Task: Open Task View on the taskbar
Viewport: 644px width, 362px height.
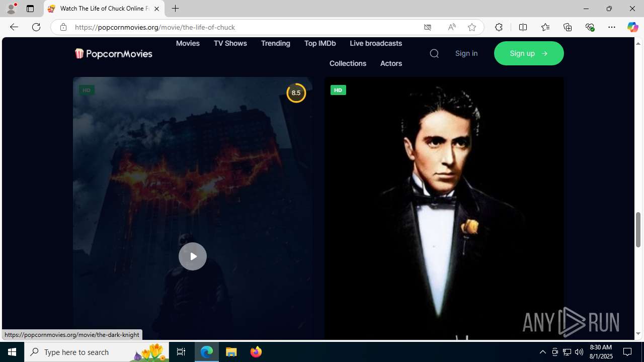Action: (x=181, y=352)
